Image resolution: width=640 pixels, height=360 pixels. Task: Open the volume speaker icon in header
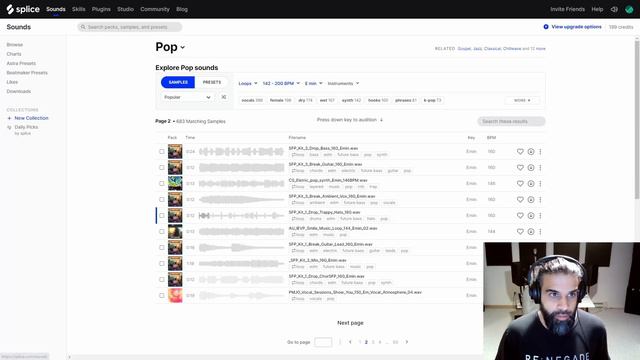click(614, 9)
